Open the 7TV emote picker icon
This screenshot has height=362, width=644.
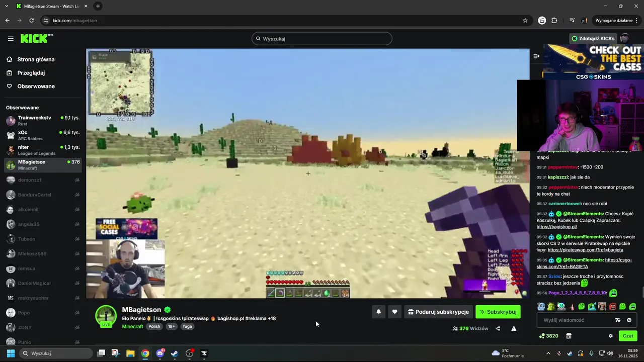tap(618, 320)
